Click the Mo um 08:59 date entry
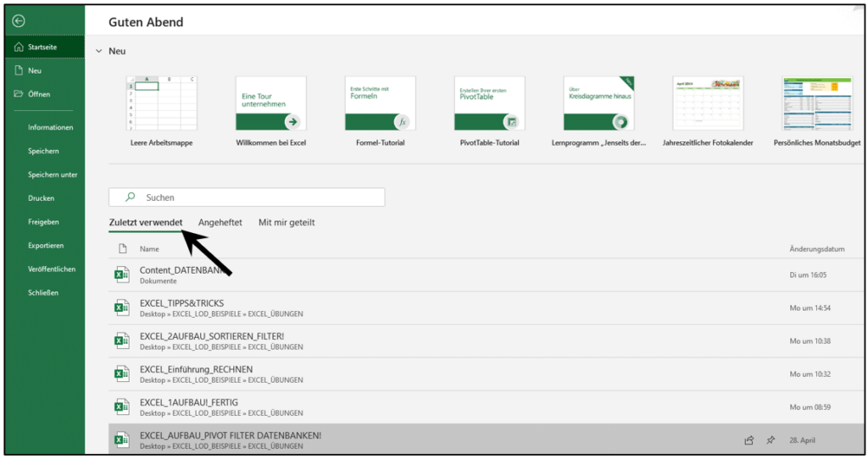Screen dimensions: 868x460 pyautogui.click(x=810, y=407)
